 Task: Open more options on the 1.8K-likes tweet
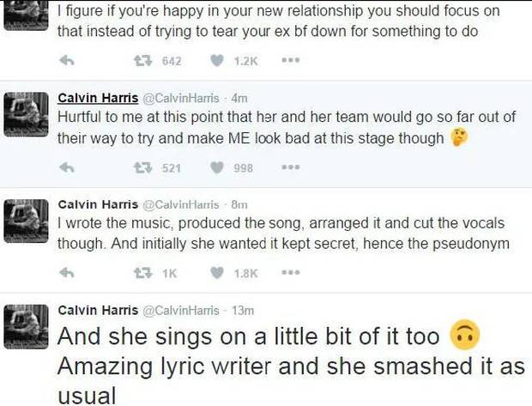pos(291,273)
